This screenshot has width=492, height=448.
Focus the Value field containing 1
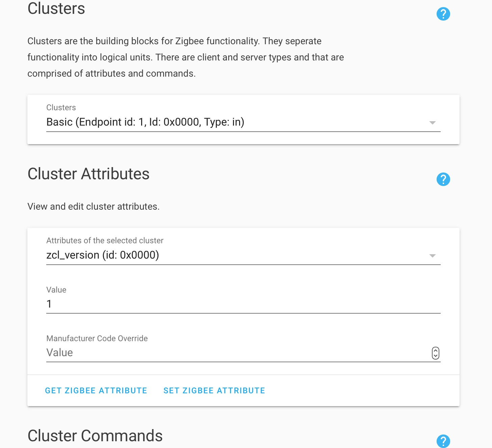[243, 304]
